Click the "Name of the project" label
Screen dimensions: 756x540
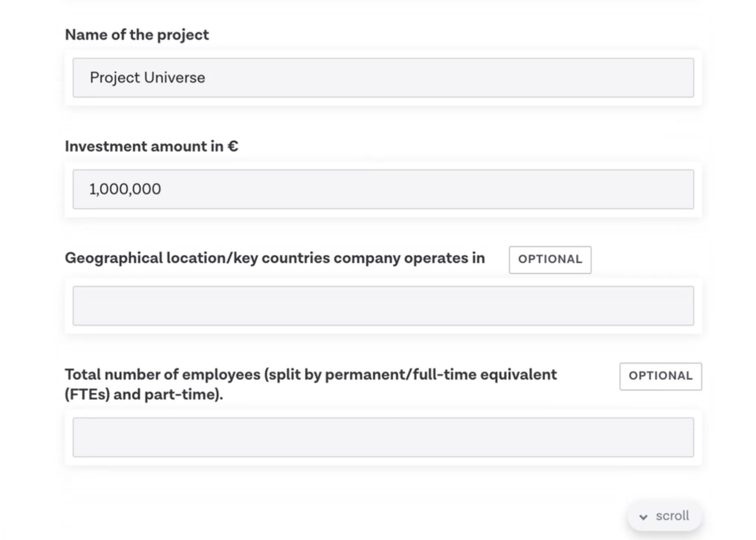(x=137, y=35)
